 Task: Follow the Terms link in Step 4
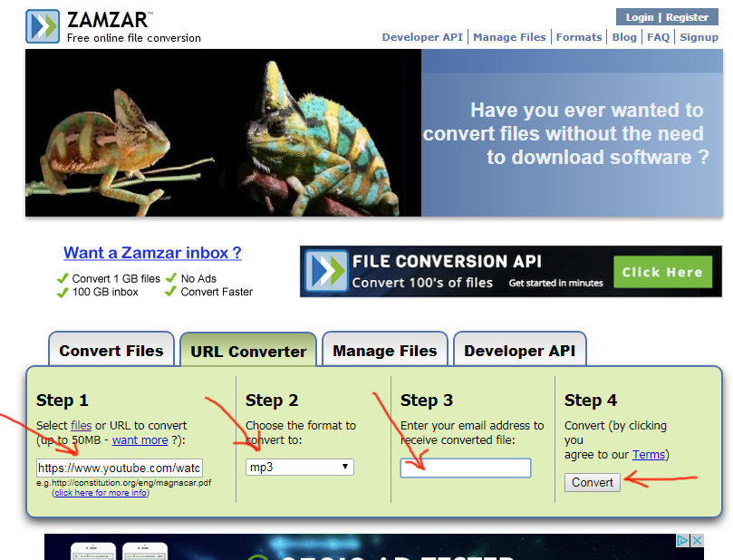[x=649, y=454]
